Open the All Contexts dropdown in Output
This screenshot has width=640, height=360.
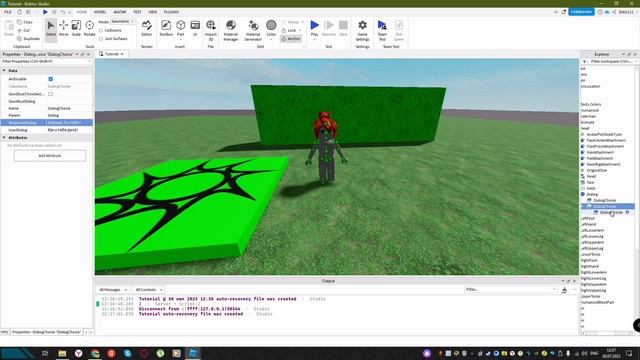click(x=149, y=290)
